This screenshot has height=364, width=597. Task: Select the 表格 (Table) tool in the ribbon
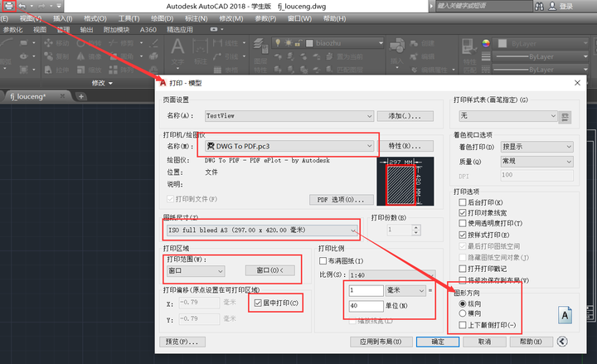click(x=226, y=70)
